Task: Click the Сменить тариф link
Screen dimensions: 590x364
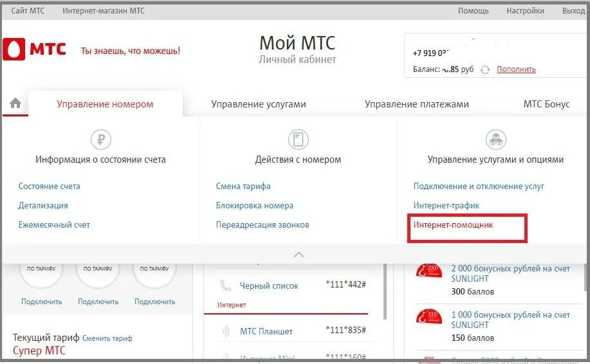Action: pos(107,338)
